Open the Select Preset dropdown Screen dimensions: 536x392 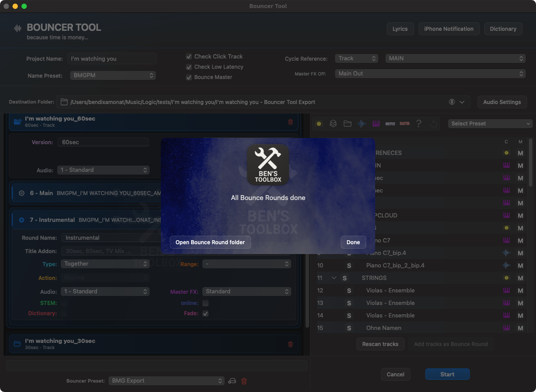tap(490, 124)
